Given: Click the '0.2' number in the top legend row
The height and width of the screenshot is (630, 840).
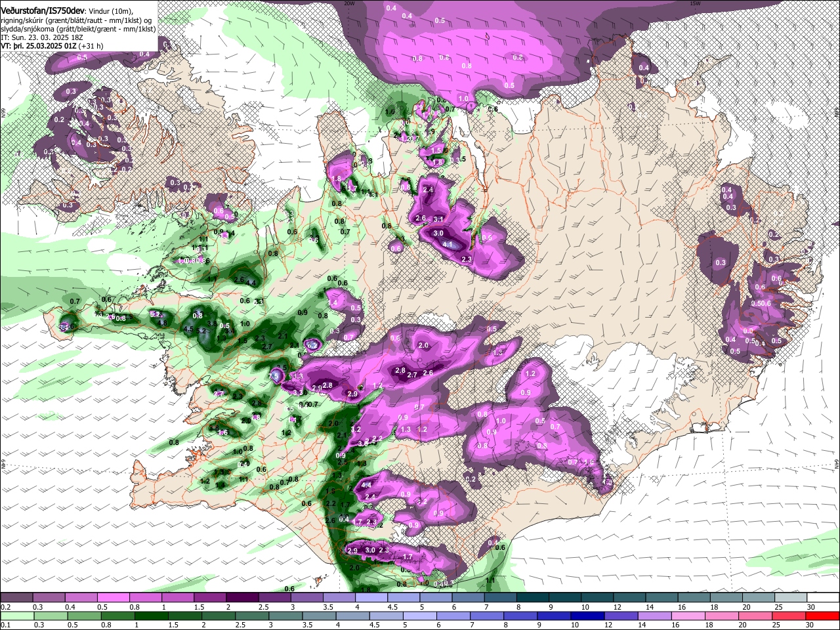Looking at the screenshot, I should (6, 607).
